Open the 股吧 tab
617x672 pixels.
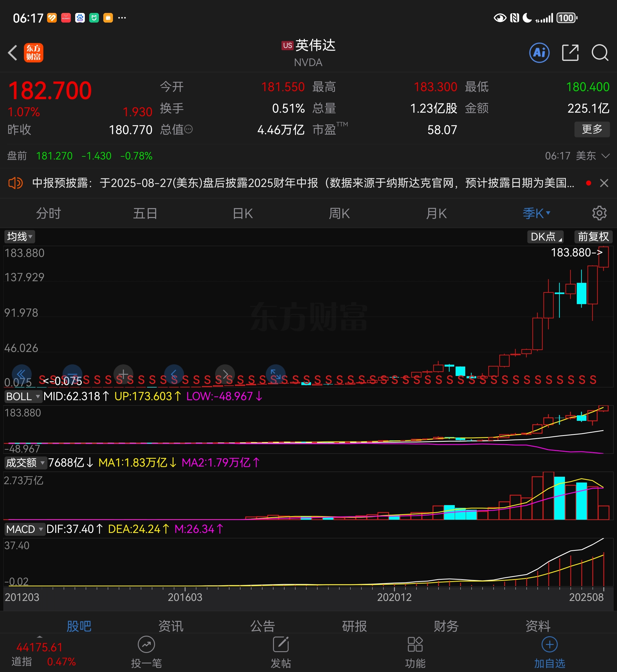click(x=79, y=626)
